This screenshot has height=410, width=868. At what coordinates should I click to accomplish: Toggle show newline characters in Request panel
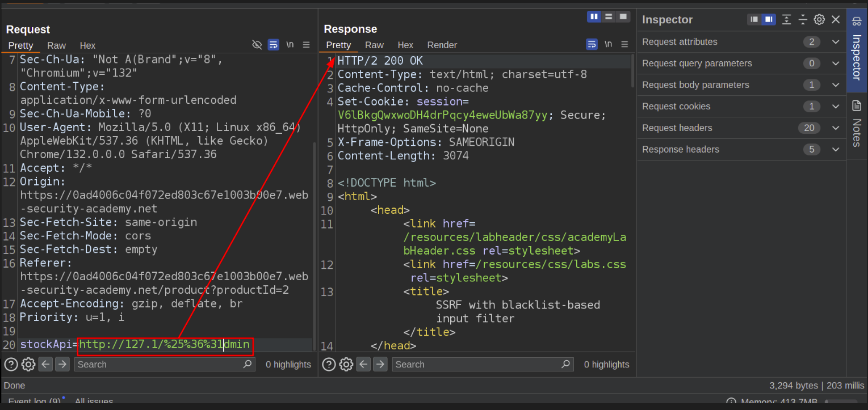point(290,45)
